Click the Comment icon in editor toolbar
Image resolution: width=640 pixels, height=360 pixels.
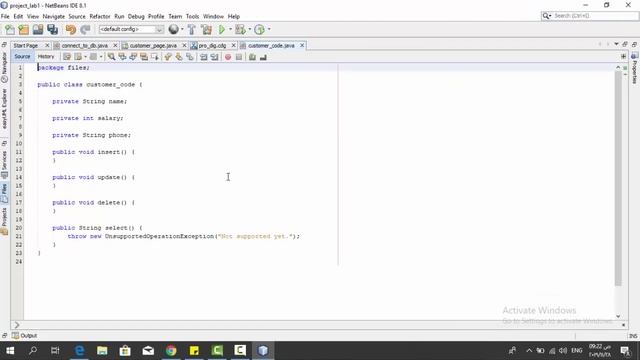pos(252,57)
